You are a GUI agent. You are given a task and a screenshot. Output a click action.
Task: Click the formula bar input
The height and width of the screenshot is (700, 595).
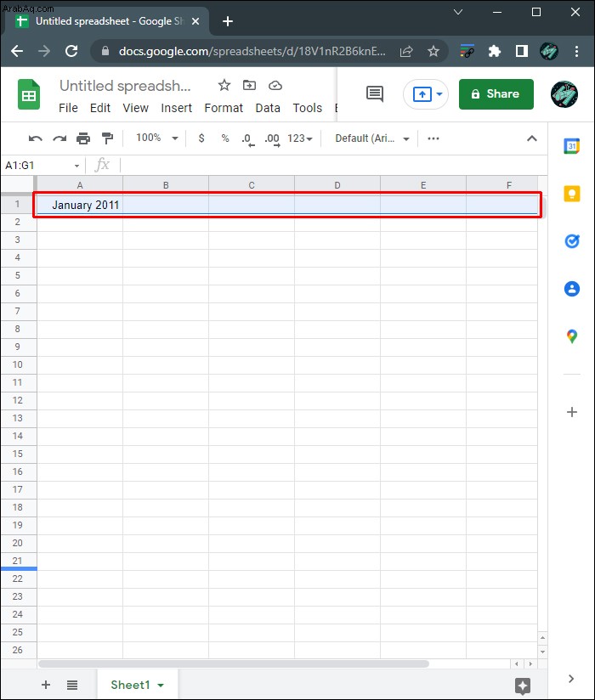tap(333, 165)
